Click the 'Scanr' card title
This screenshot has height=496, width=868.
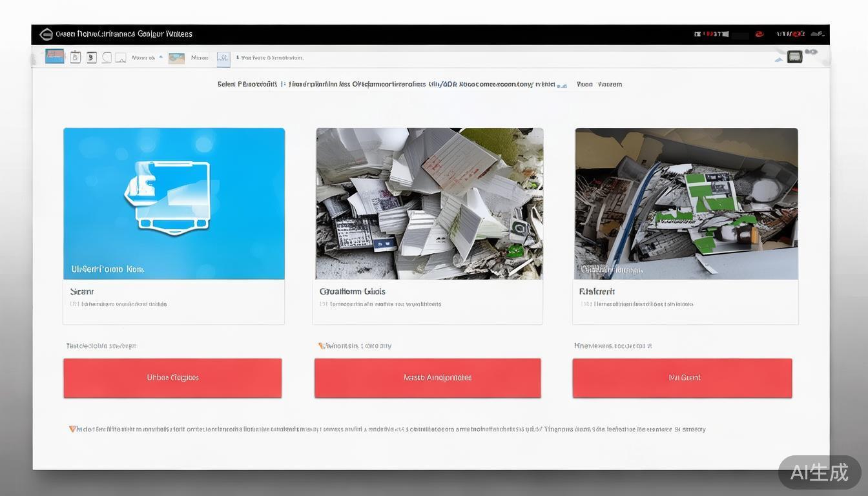coord(82,292)
